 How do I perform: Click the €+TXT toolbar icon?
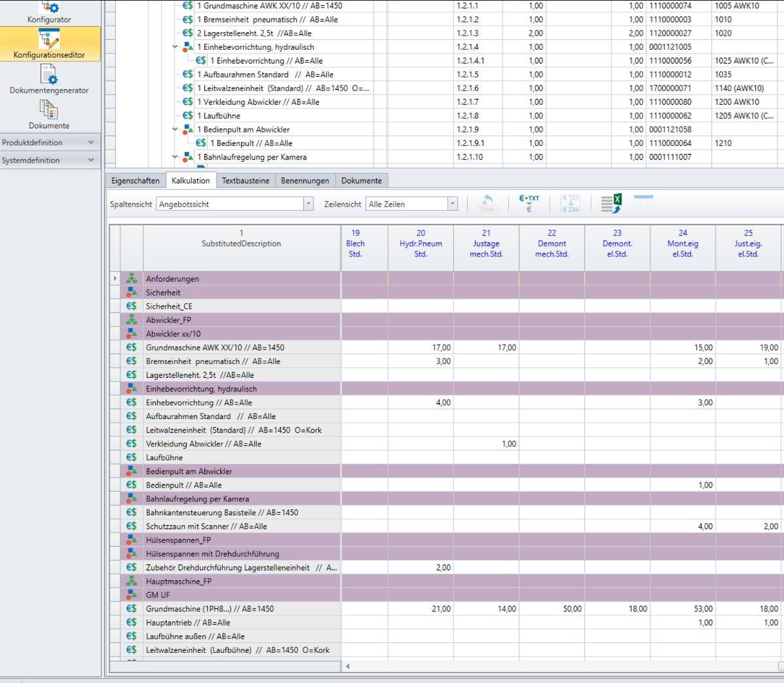coord(529,204)
